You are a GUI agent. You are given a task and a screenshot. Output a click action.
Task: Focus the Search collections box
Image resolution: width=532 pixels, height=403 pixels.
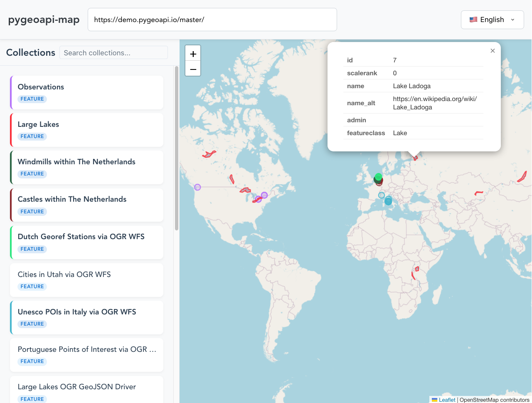coord(113,53)
